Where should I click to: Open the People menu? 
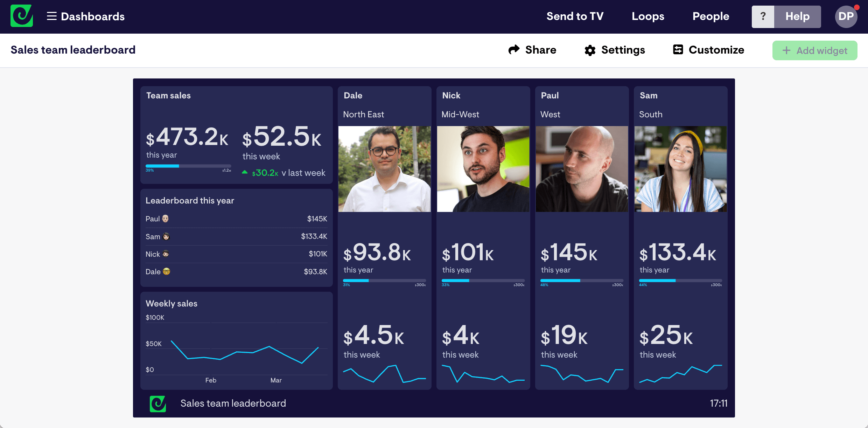click(711, 16)
